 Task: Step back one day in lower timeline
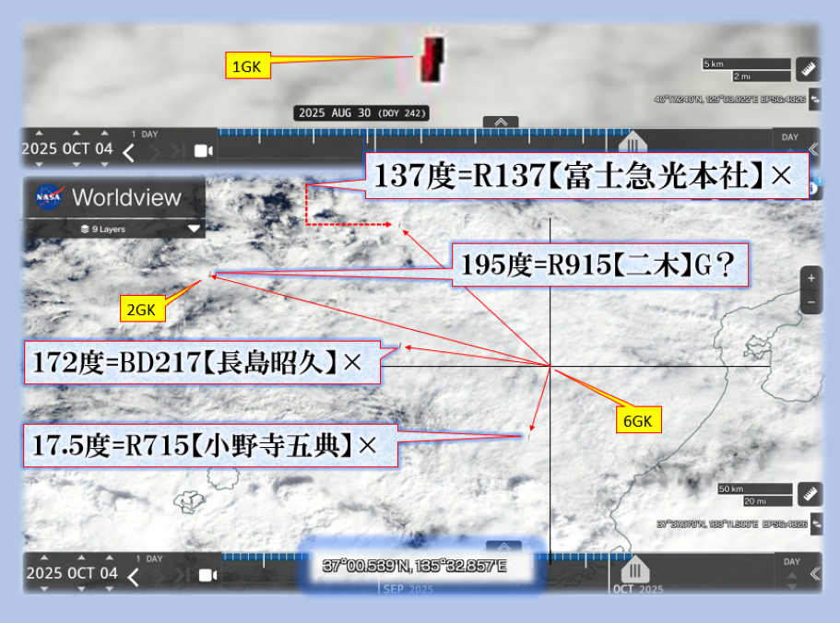pos(134,577)
